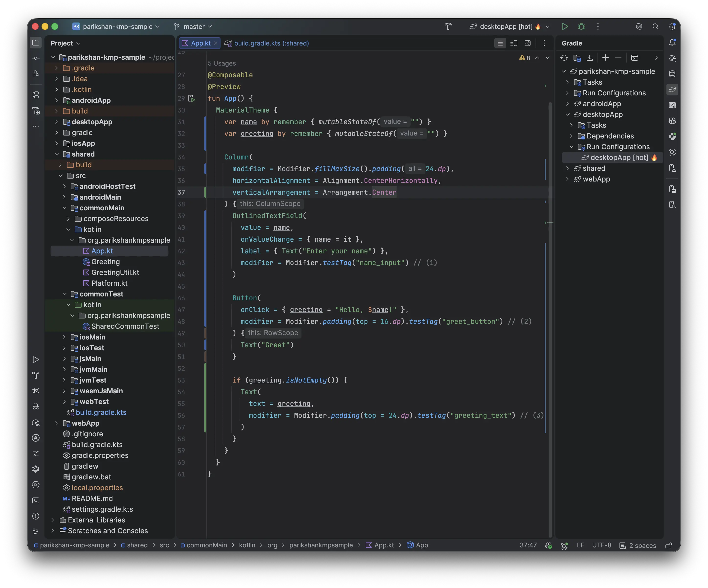Open the Structure tool window icon
The height and width of the screenshot is (588, 708).
click(x=36, y=95)
